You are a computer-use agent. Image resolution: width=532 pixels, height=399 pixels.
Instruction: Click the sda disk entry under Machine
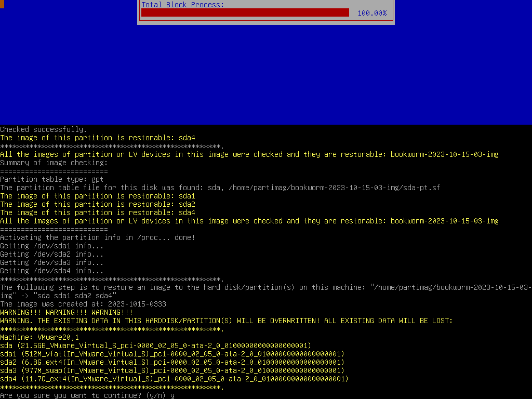pos(156,345)
